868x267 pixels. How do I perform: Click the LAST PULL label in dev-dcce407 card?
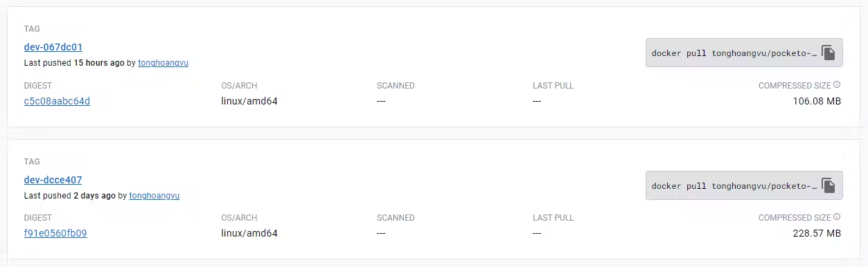coord(553,218)
